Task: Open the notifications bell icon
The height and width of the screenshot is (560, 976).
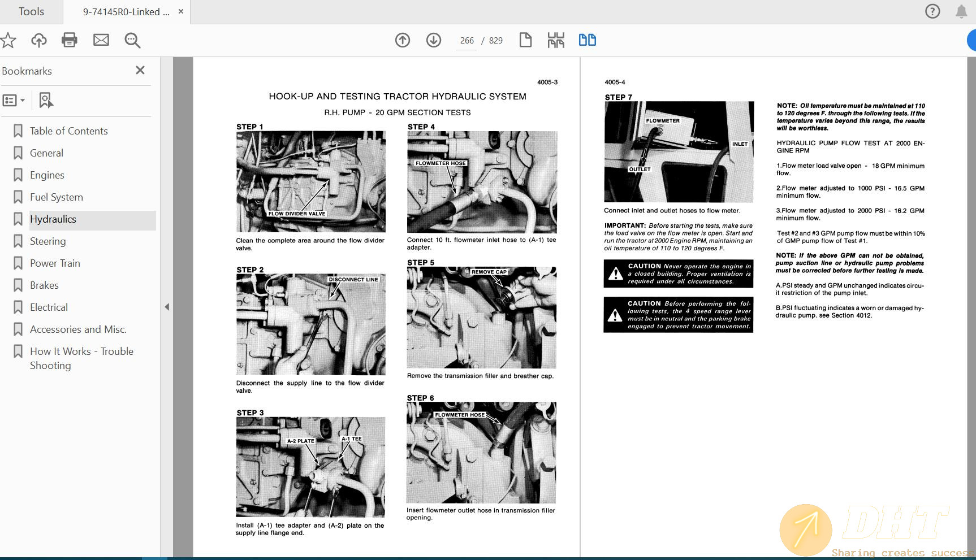Action: (961, 12)
